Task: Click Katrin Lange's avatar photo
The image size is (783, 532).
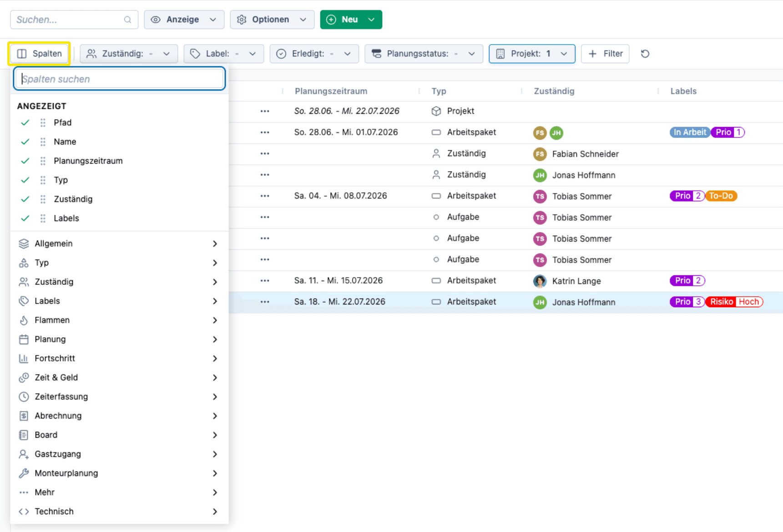Action: 540,281
